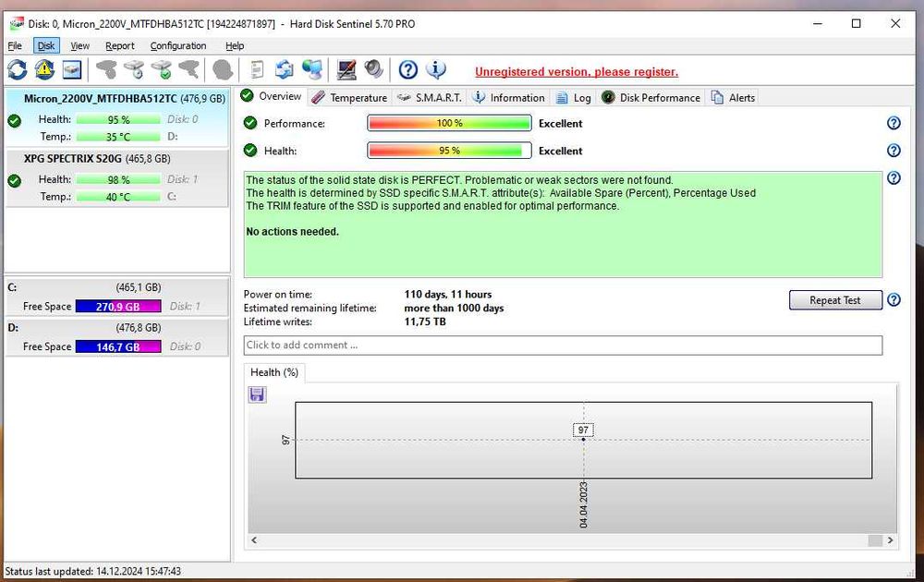Click the D: free space 146,7 GB bar
Viewport: 924px width, 582px height.
118,347
